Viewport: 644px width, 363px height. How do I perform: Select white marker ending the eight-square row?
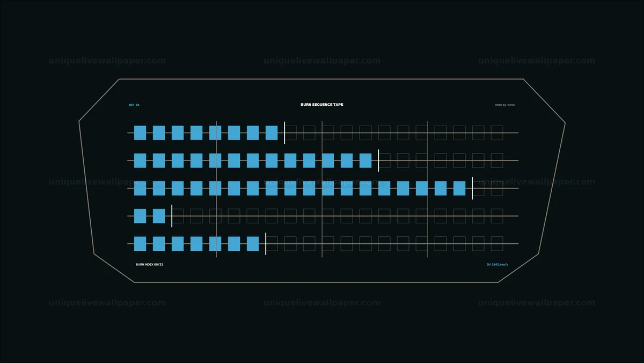(284, 133)
